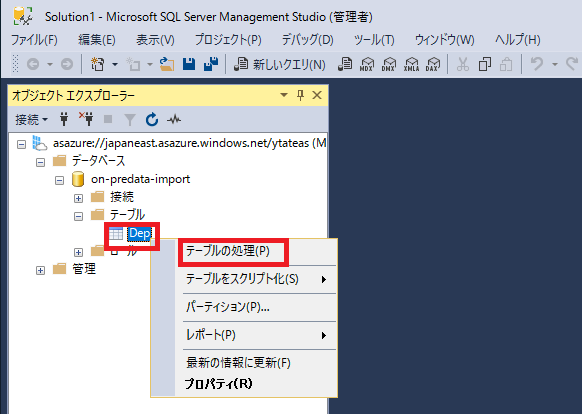The height and width of the screenshot is (414, 582).
Task: Click the Refresh icon in Object Explorer
Action: pyautogui.click(x=152, y=120)
